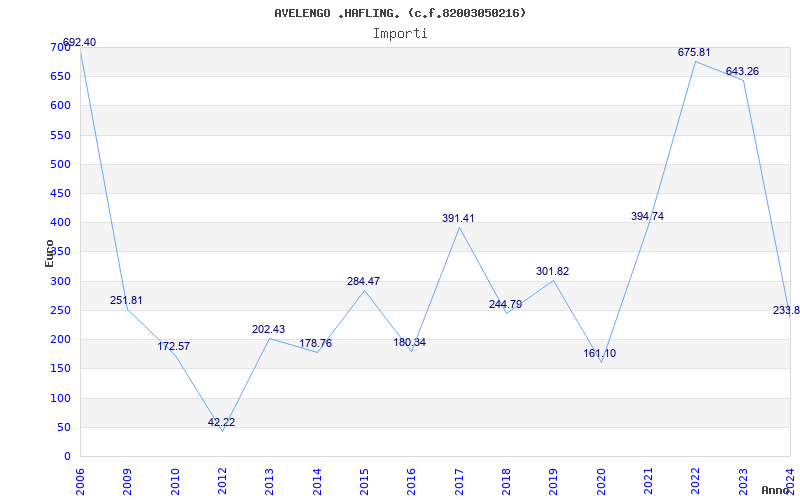Click the 700 y-axis tick label

click(x=60, y=47)
